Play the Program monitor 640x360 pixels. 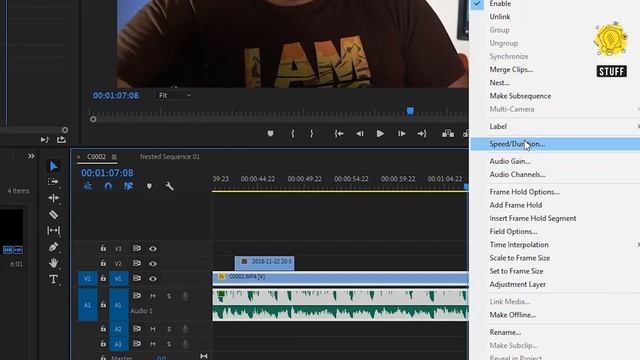pyautogui.click(x=380, y=133)
